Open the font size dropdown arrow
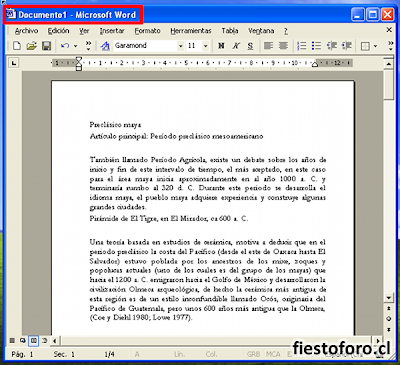The width and height of the screenshot is (400, 365). [206, 46]
